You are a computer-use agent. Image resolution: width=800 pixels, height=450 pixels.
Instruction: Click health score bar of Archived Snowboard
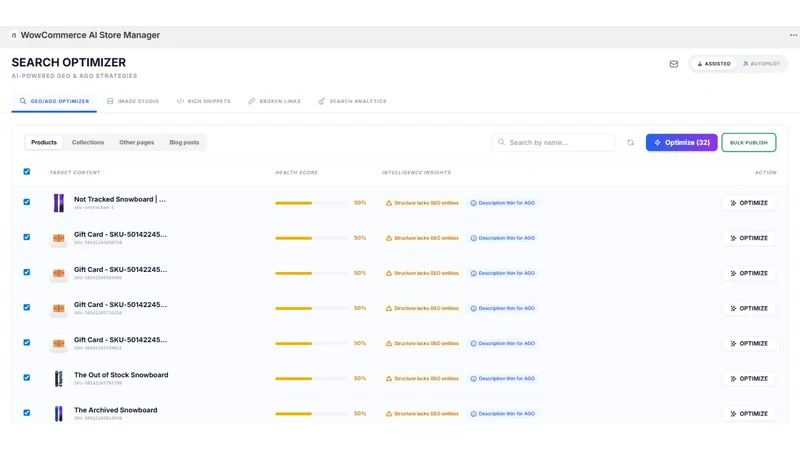pyautogui.click(x=311, y=414)
